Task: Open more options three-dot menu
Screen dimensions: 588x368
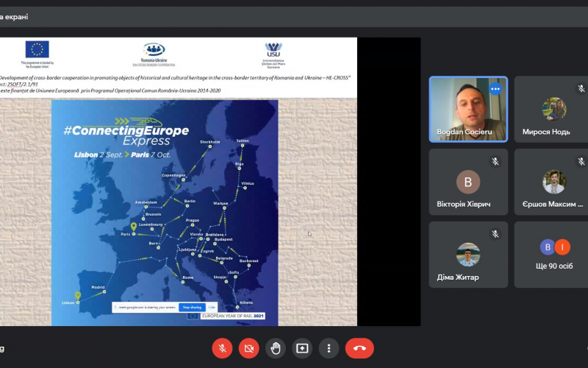Action: click(329, 348)
